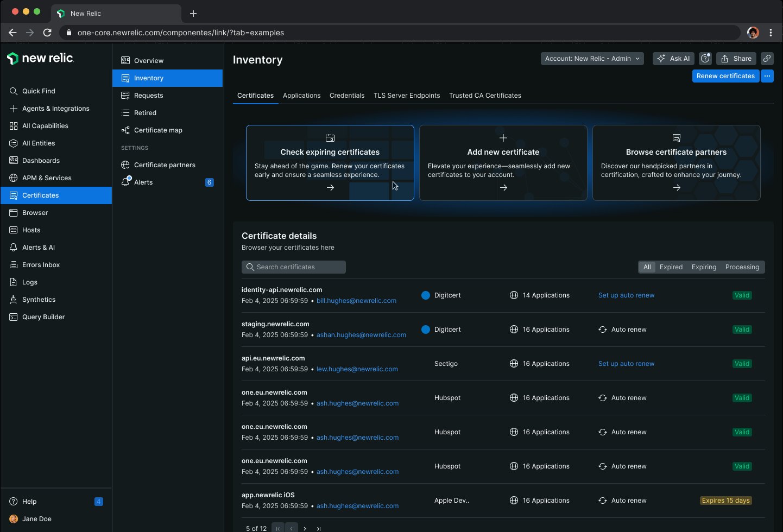Jump to last page of certificates
Image resolution: width=783 pixels, height=532 pixels.
(319, 528)
